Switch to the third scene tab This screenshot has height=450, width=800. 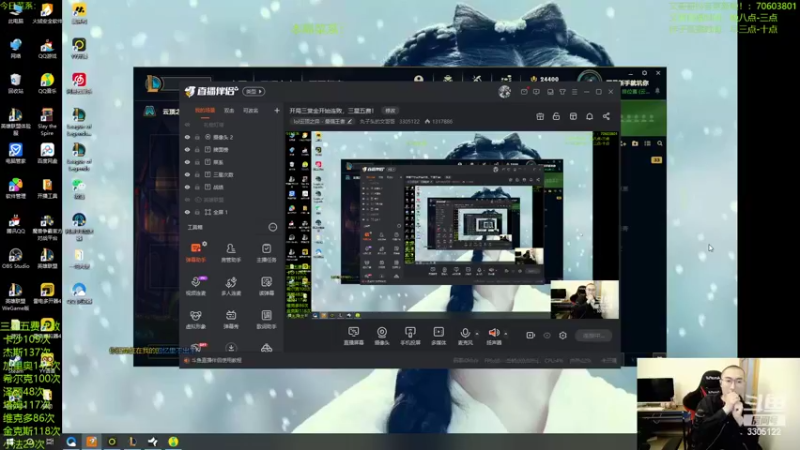pos(251,111)
